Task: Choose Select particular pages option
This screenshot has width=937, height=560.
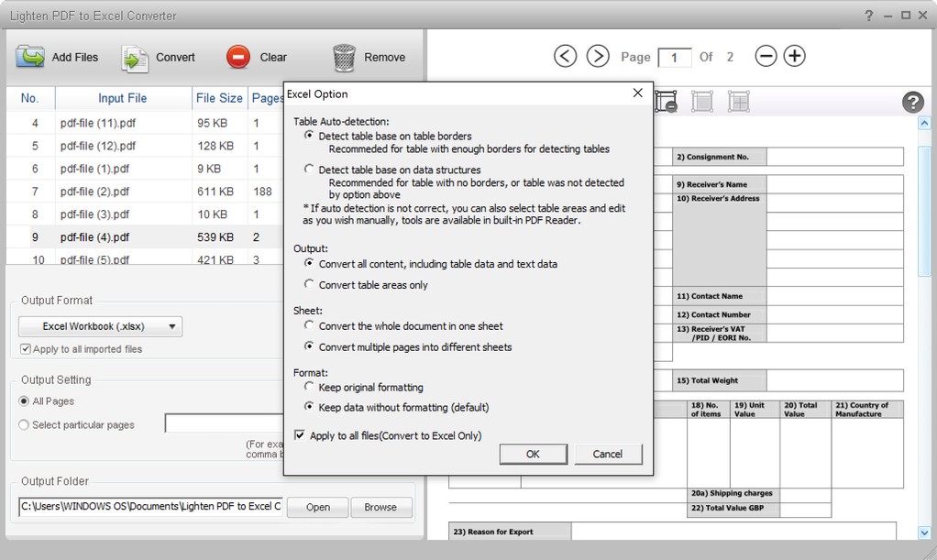Action: click(x=24, y=425)
